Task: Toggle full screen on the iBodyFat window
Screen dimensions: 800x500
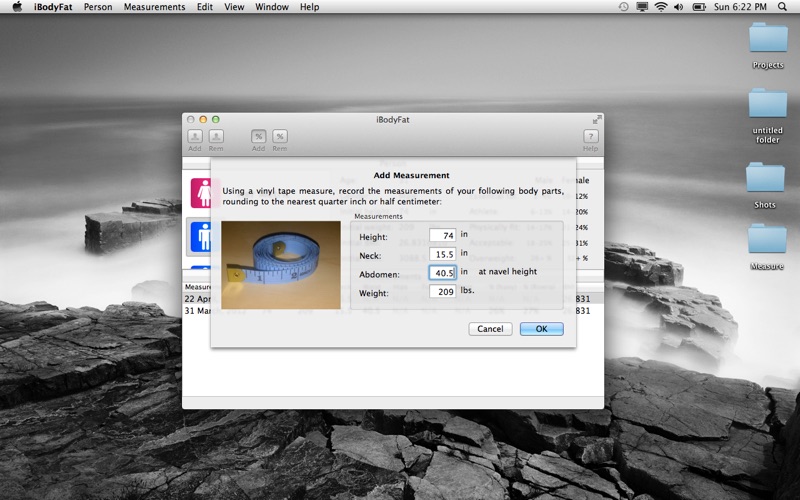Action: point(597,119)
